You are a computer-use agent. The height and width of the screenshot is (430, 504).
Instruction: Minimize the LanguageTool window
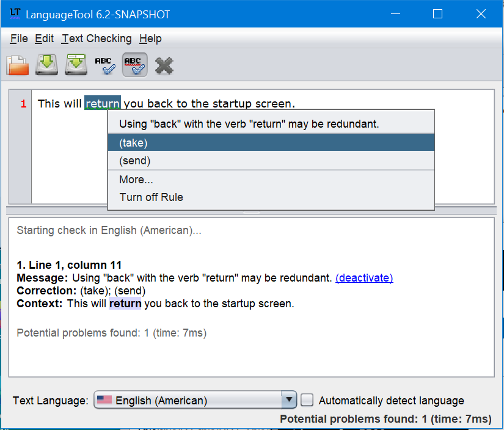pyautogui.click(x=395, y=14)
